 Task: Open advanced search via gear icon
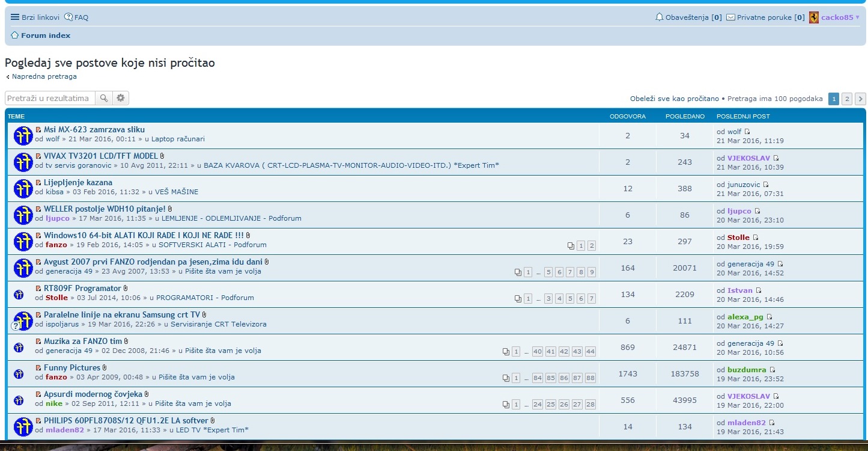pos(121,98)
